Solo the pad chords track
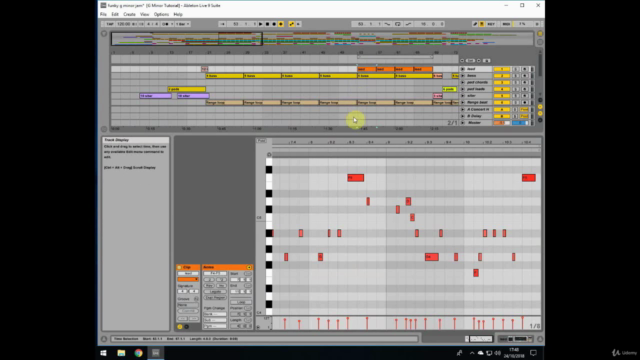 tap(516, 82)
